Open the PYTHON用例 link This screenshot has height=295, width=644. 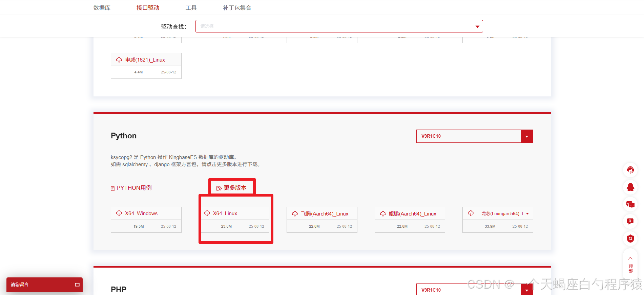(134, 188)
